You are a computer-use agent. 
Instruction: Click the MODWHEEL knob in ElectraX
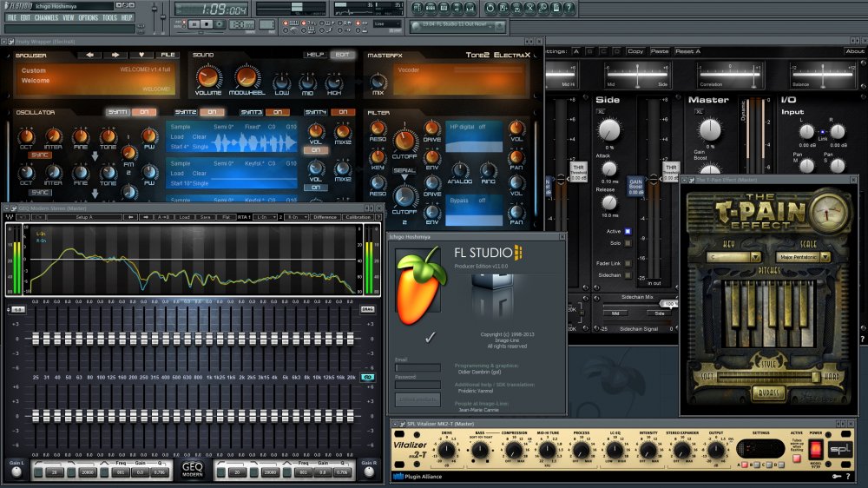tap(247, 77)
